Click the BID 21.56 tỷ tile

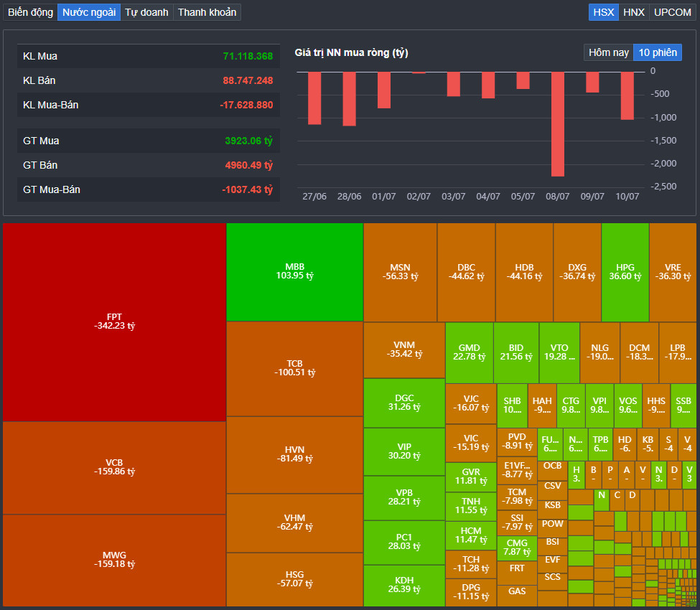(x=516, y=352)
